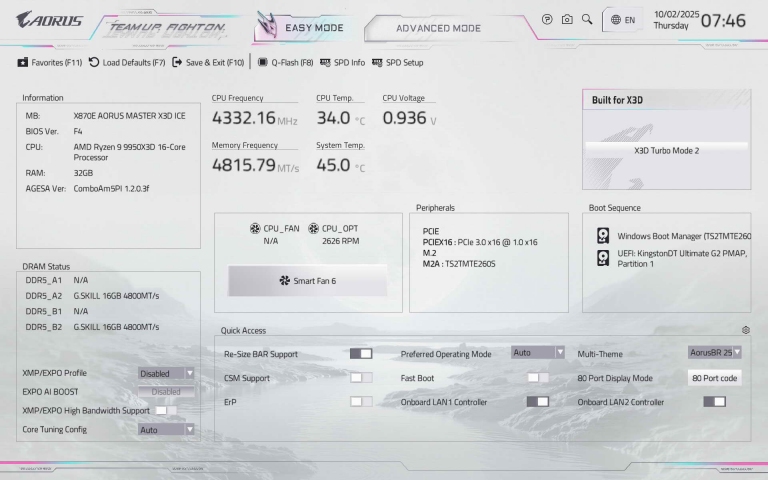Click the magnifying glass search icon
Image resolution: width=768 pixels, height=480 pixels.
click(x=587, y=19)
